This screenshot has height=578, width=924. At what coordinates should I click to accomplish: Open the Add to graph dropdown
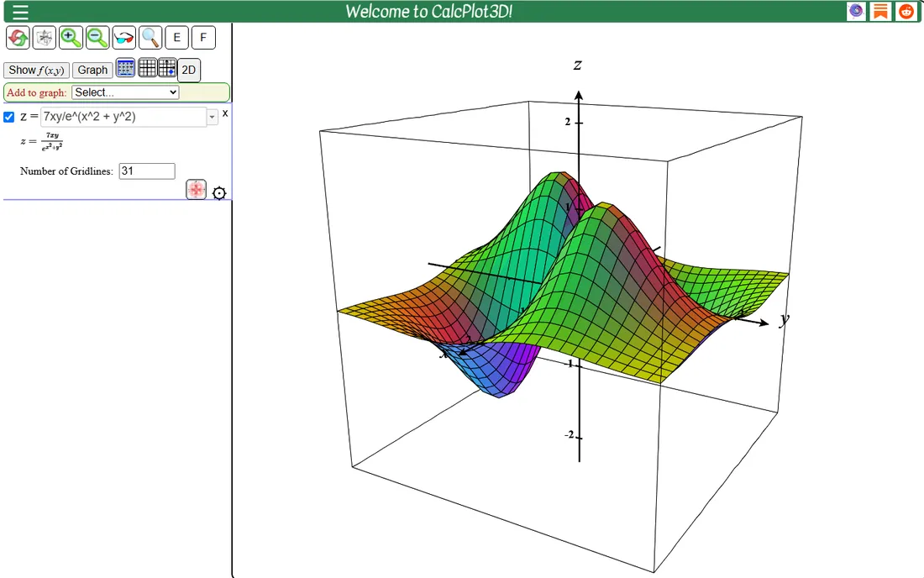click(x=125, y=92)
